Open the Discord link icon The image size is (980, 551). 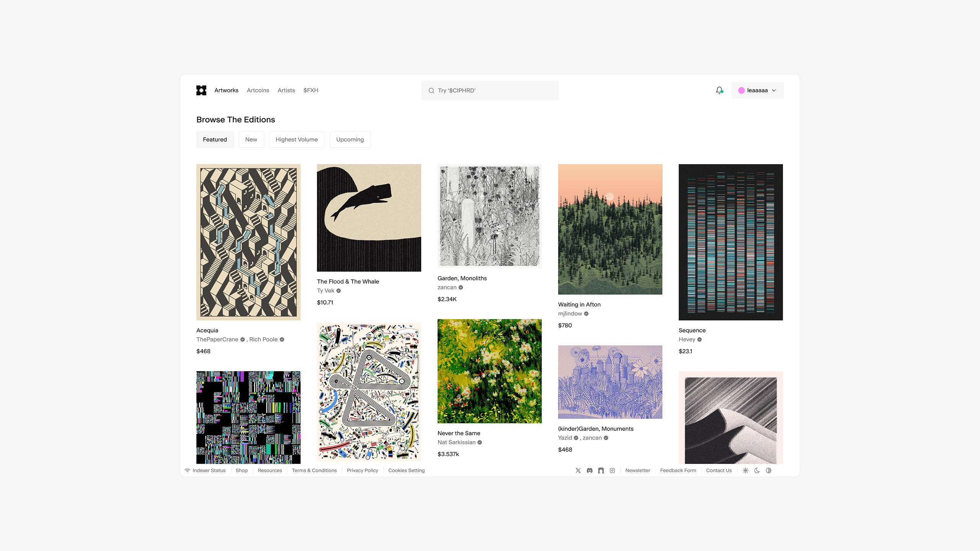coord(590,471)
